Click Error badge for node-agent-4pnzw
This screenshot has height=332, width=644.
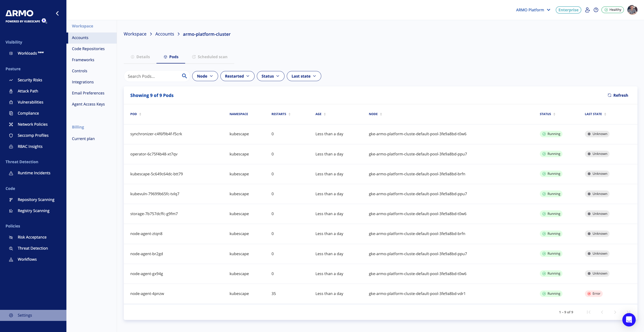click(x=594, y=294)
